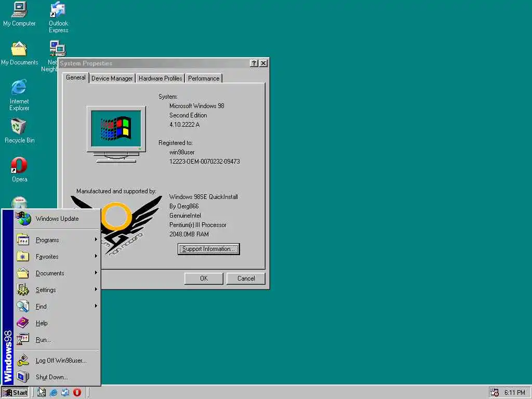Click the text "Pentium(r) III Processor"
Image resolution: width=532 pixels, height=399 pixels.
click(198, 225)
